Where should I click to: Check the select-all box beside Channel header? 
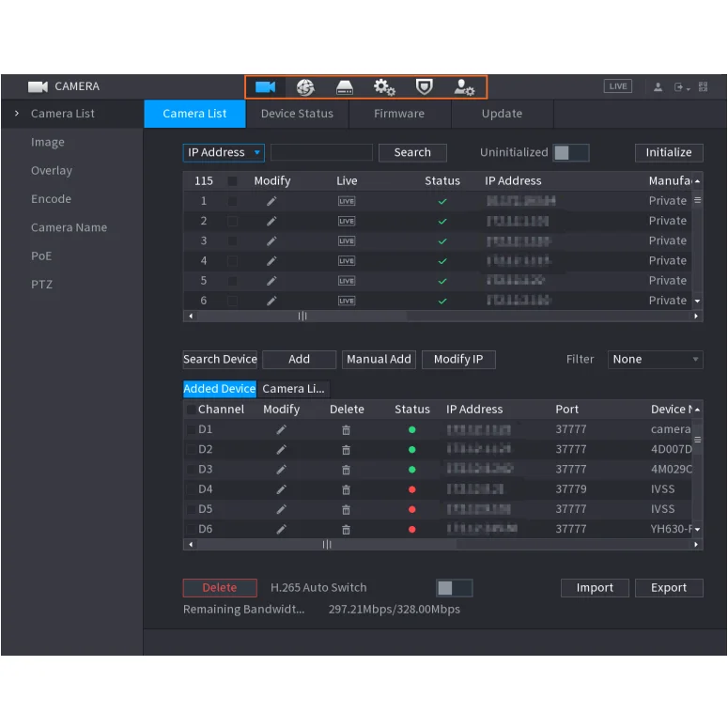pos(191,410)
